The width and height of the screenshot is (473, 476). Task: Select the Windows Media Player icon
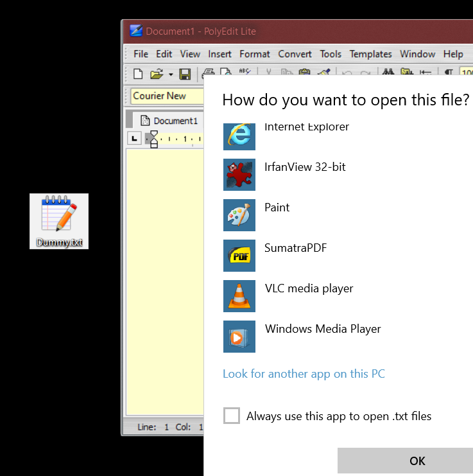click(x=239, y=337)
